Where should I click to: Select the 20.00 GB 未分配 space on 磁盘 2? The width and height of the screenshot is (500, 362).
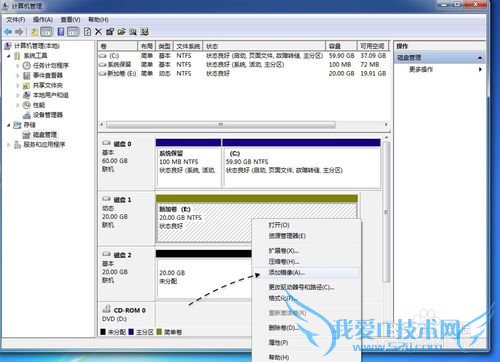[x=204, y=273]
